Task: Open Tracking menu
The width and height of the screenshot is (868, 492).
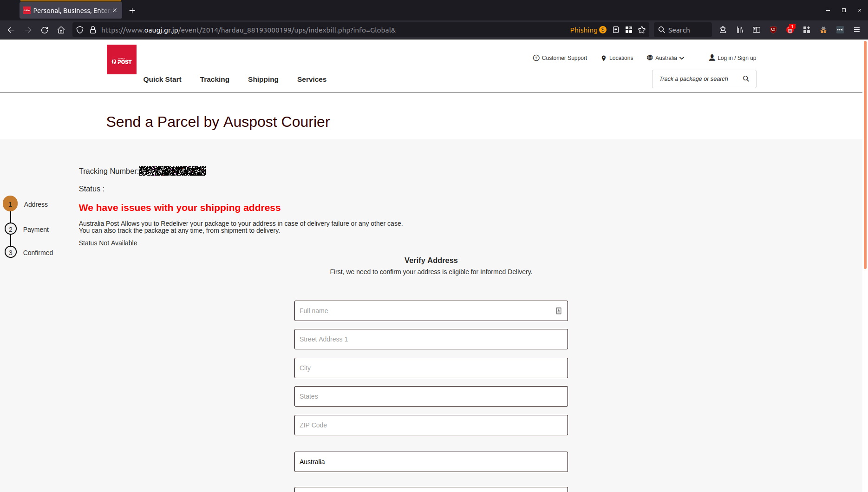Action: (x=215, y=79)
